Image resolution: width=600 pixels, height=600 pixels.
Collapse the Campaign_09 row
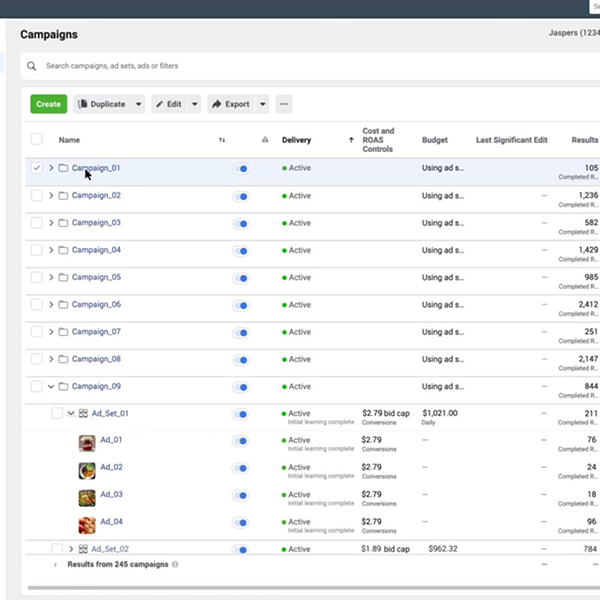51,386
